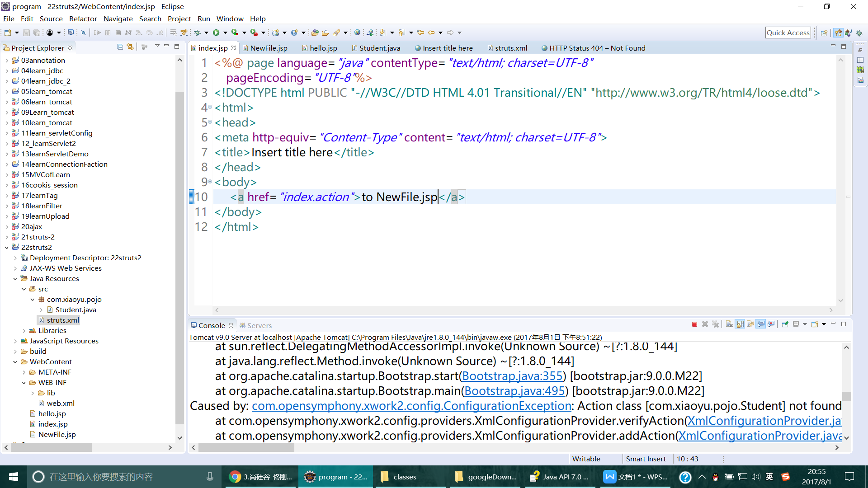Click Collapse All in Project Explorer
The width and height of the screenshot is (868, 488).
(120, 47)
